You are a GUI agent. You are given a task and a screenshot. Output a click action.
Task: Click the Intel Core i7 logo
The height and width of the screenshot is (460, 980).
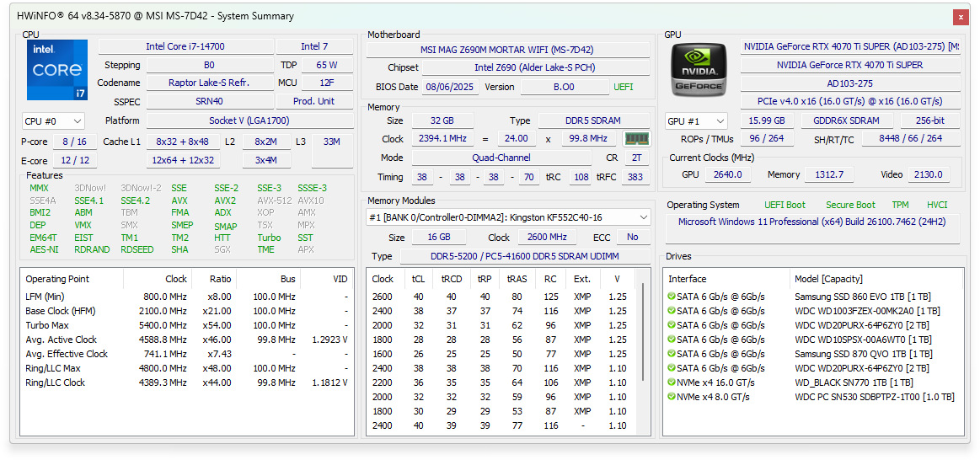56,71
